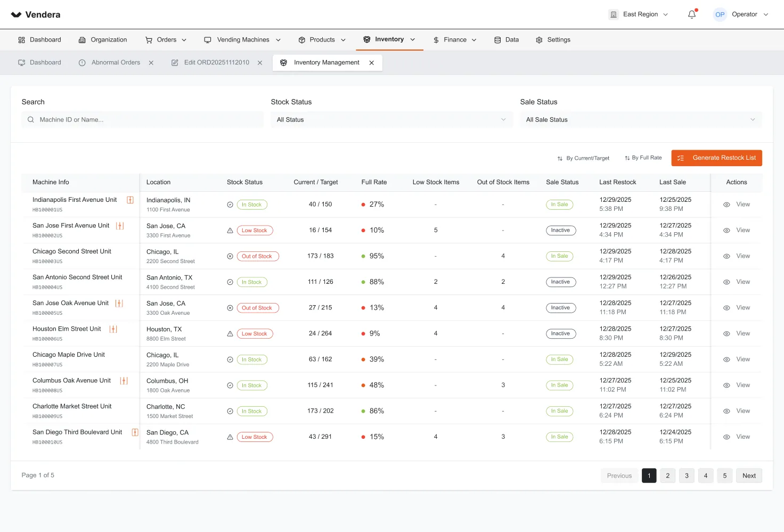Open the Vending Machines menu
The width and height of the screenshot is (784, 532).
[242, 40]
